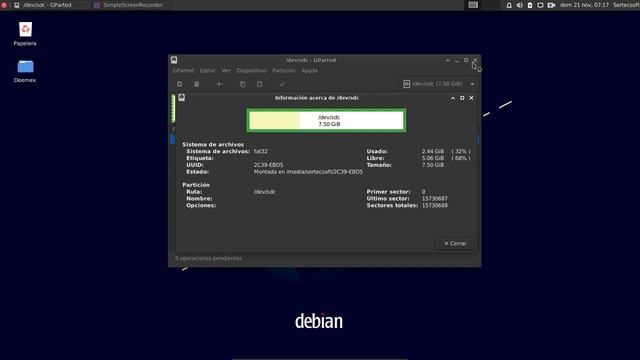This screenshot has width=640, height=360.
Task: Click the notification bell icon in the panel
Action: [509, 5]
